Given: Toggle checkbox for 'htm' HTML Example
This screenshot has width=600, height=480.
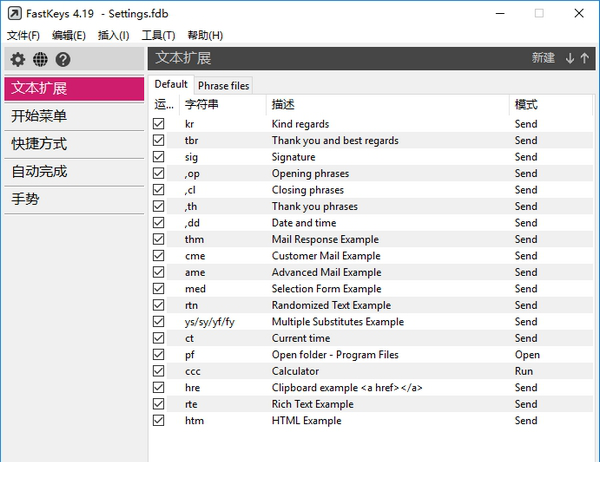Looking at the screenshot, I should coord(158,421).
